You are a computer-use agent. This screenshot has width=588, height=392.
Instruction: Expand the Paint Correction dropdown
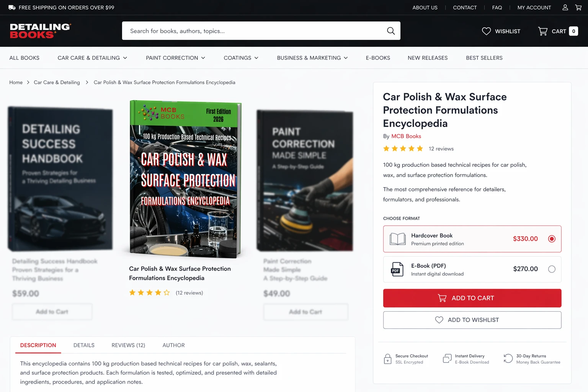[175, 58]
